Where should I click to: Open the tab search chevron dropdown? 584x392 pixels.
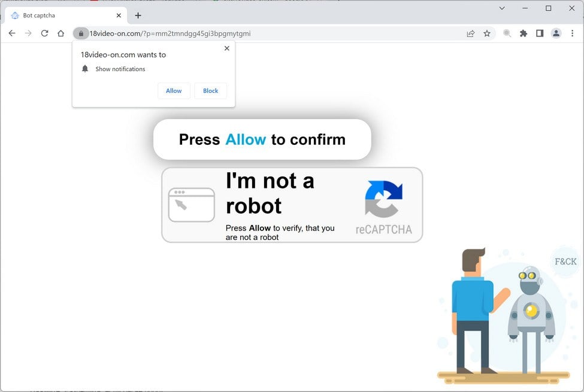[x=502, y=8]
